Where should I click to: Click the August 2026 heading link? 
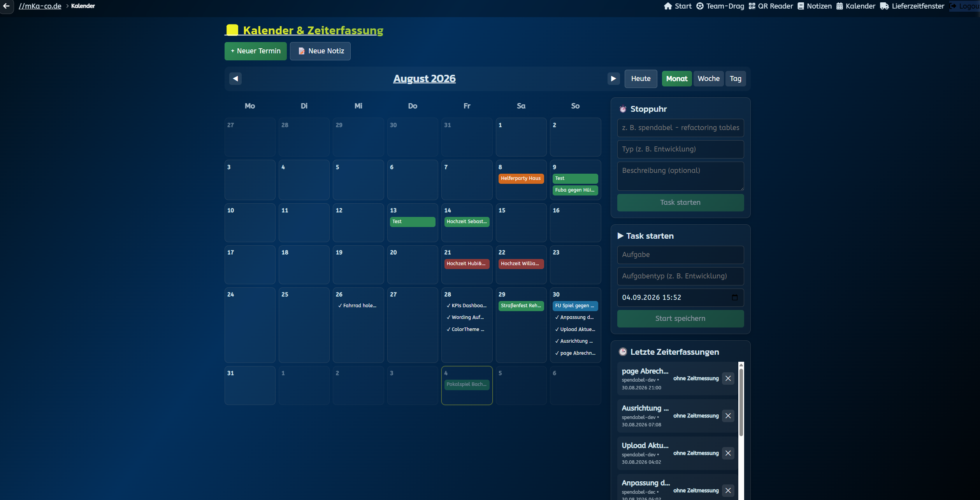pyautogui.click(x=424, y=79)
